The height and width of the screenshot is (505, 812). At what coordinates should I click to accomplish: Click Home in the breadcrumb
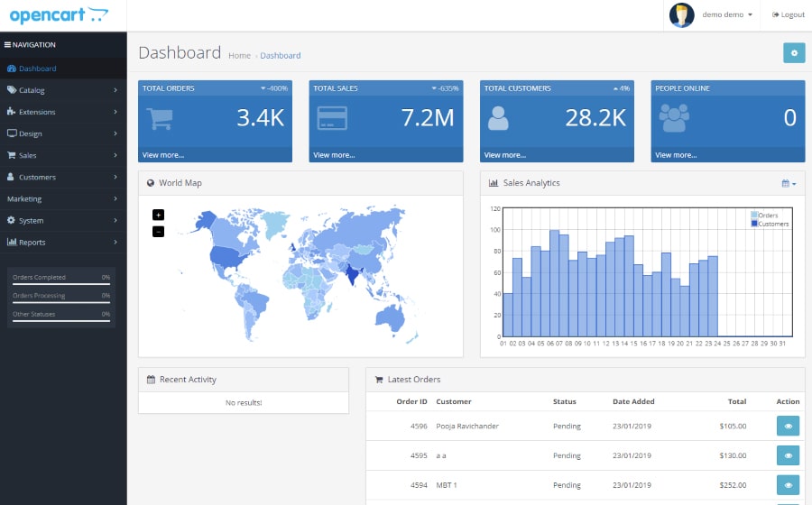(x=239, y=56)
